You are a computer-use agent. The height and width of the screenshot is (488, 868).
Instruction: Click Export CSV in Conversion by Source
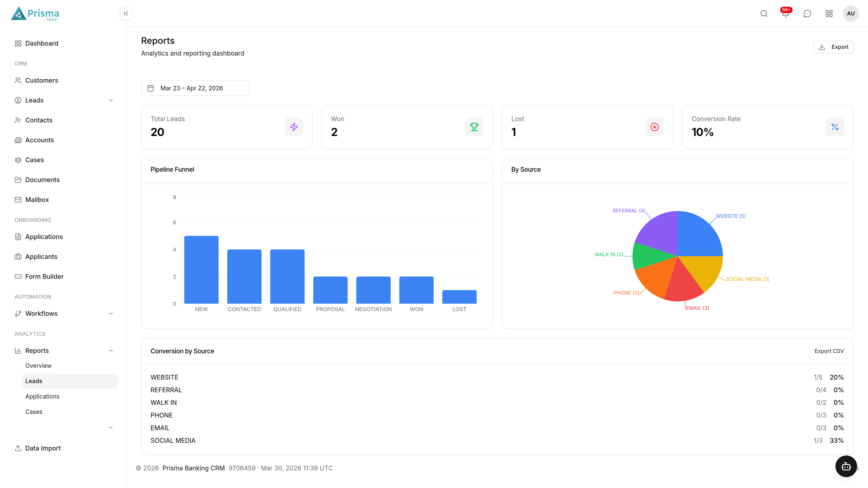[829, 351]
